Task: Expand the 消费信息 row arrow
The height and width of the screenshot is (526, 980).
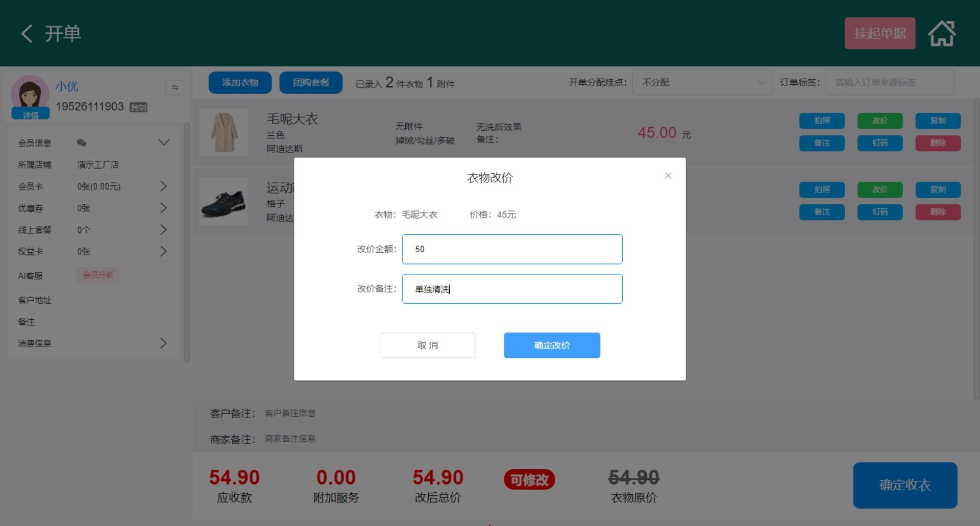Action: click(163, 343)
